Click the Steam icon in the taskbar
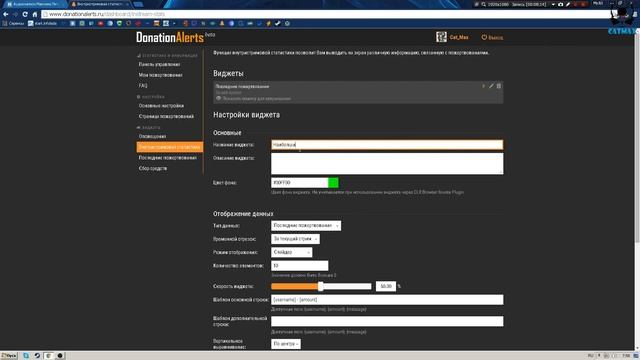Viewport: 640px width, 360px height. click(x=37, y=356)
